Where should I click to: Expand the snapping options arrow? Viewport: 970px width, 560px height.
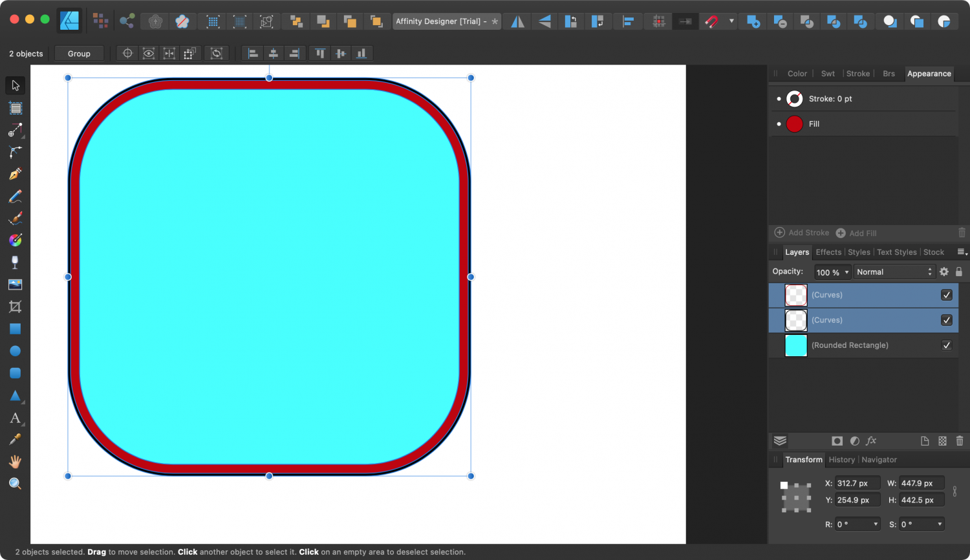(x=731, y=21)
